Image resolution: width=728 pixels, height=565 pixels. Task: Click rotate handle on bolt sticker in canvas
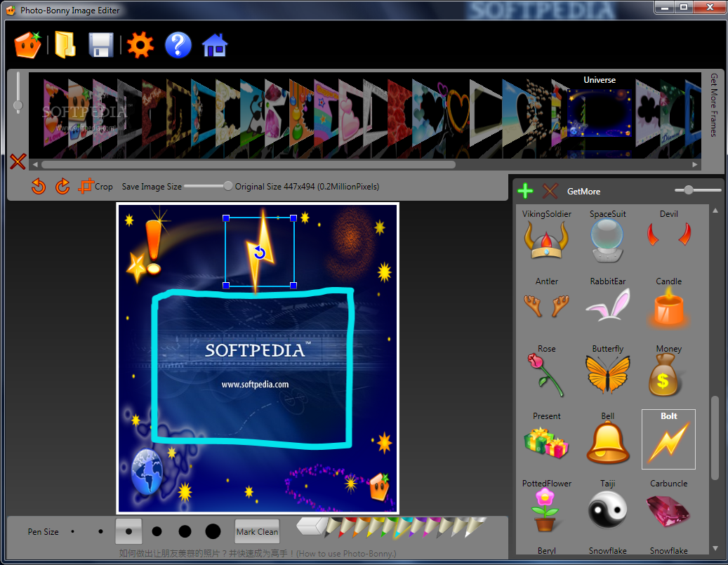click(260, 253)
